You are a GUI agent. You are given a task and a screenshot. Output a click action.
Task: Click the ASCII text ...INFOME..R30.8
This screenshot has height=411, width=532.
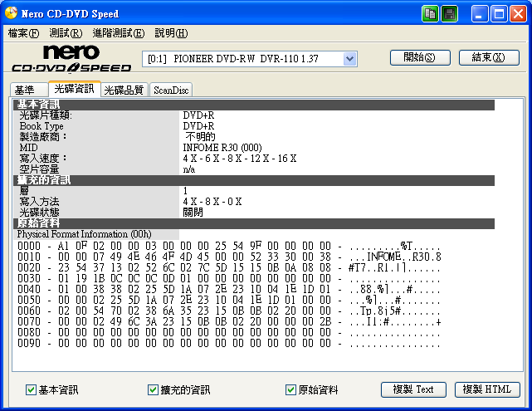point(395,257)
